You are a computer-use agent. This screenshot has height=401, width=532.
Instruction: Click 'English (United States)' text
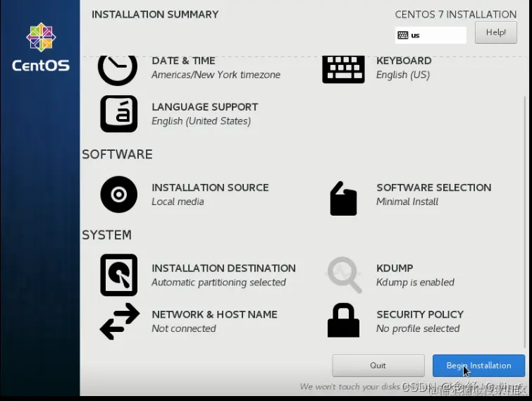202,121
